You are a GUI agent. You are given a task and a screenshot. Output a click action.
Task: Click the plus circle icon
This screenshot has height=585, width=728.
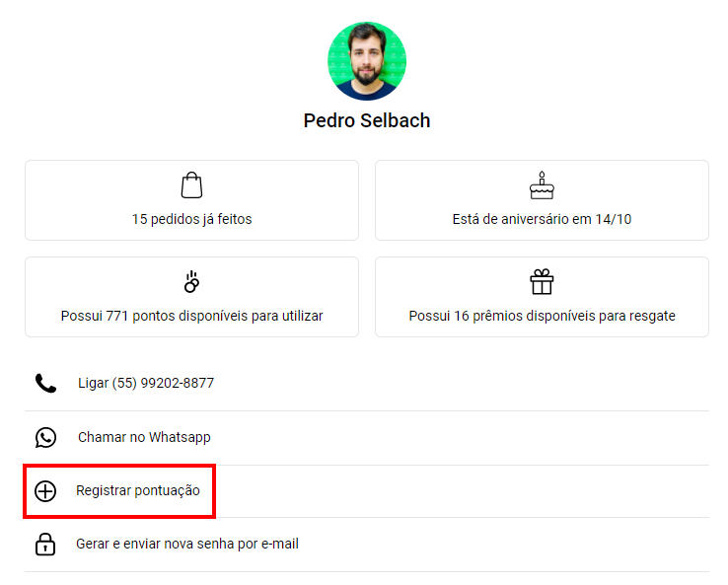45,491
